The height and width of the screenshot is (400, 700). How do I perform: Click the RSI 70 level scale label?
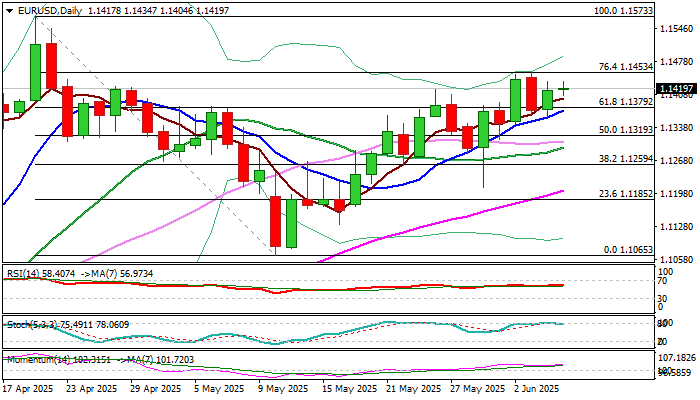point(663,281)
